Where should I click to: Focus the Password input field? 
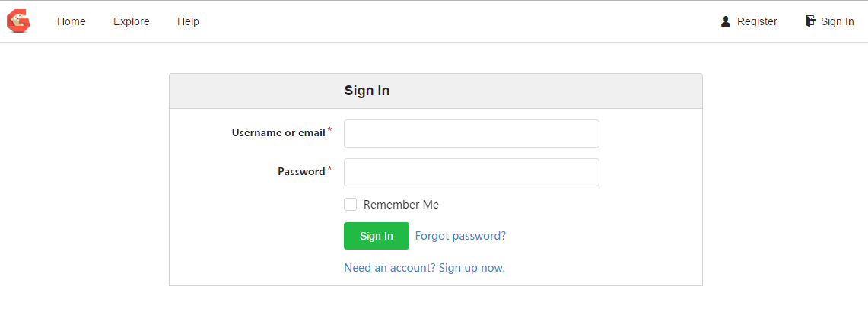pyautogui.click(x=472, y=172)
